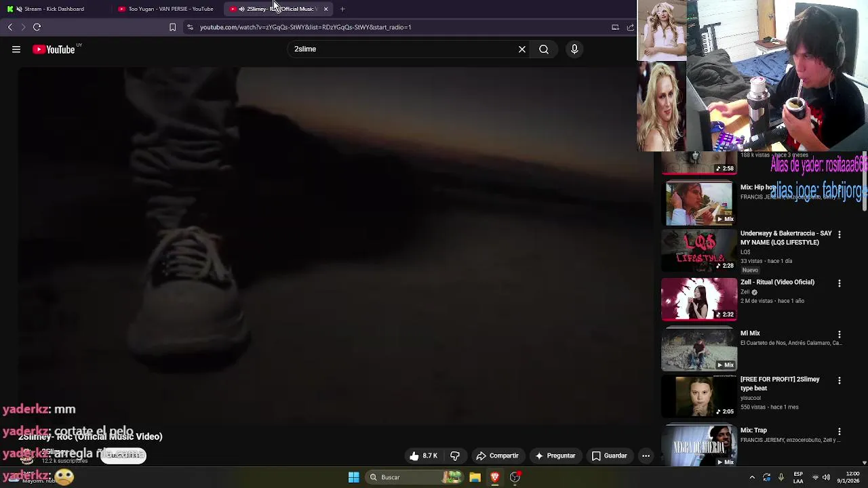Screen dimensions: 868x488
Task: Click the taskbar Buscar search box
Action: pyautogui.click(x=415, y=477)
